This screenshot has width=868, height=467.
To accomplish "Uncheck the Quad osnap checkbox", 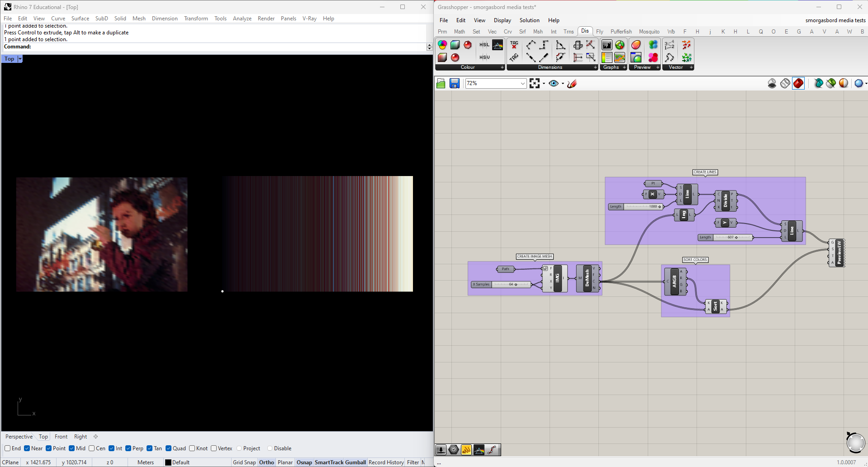I will 168,448.
